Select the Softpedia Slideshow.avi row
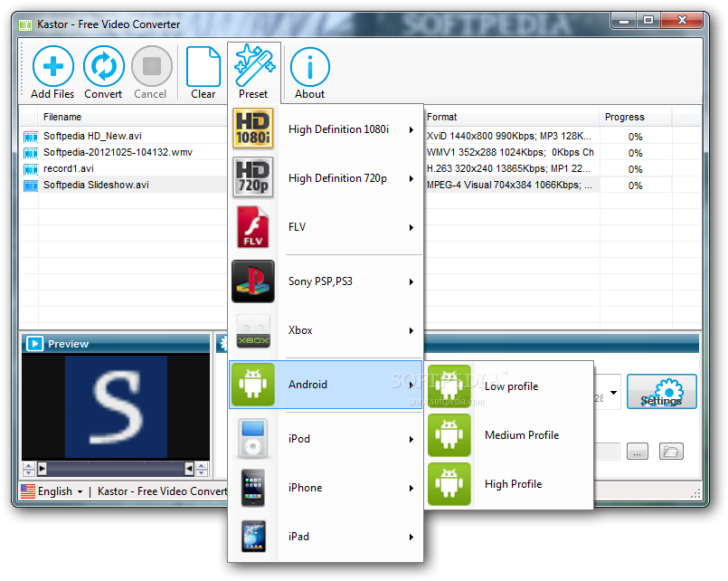The height and width of the screenshot is (581, 728). 123,185
